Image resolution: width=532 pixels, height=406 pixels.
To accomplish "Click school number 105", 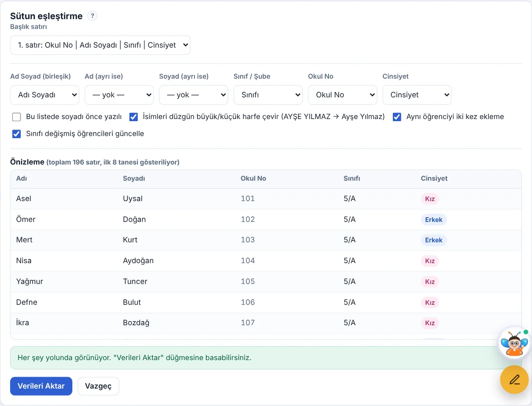I will pos(248,281).
